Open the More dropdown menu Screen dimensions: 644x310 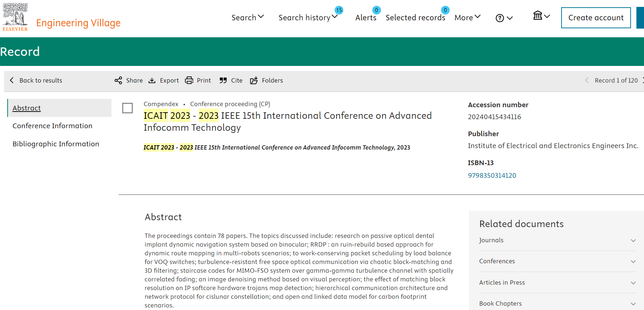pyautogui.click(x=467, y=17)
